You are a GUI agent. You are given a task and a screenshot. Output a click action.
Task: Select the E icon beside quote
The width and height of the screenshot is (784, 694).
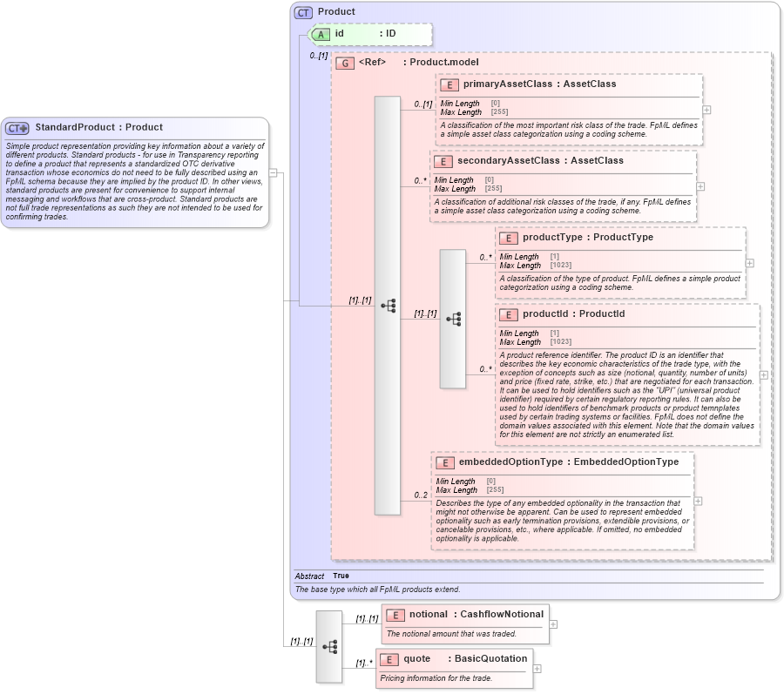tap(389, 659)
